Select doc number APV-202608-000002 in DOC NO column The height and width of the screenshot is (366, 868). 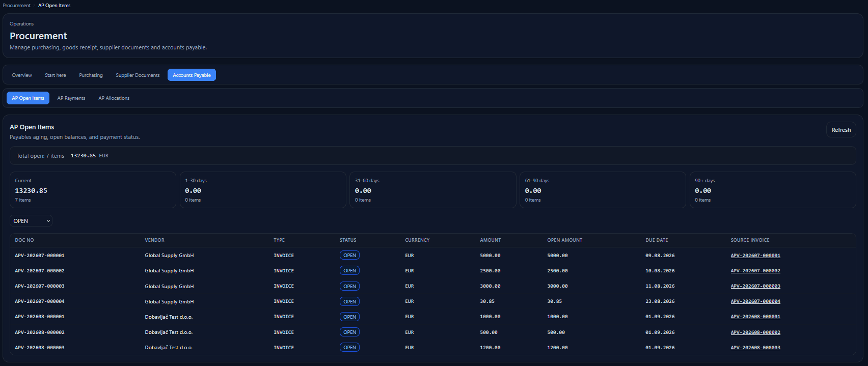tap(40, 332)
